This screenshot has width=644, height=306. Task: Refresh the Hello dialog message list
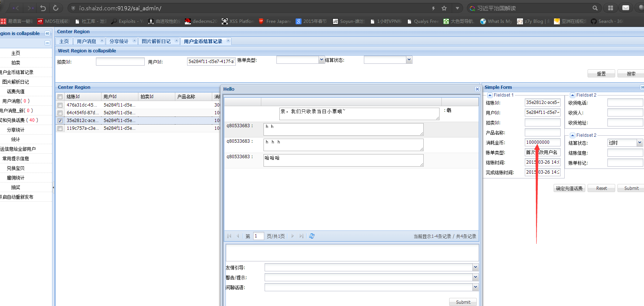point(312,236)
